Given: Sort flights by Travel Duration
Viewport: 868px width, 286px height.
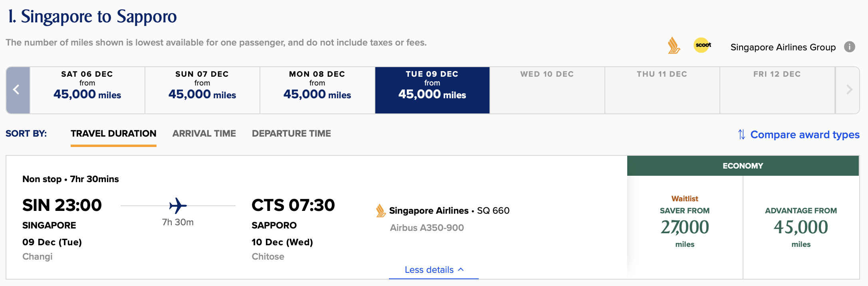Looking at the screenshot, I should [113, 134].
